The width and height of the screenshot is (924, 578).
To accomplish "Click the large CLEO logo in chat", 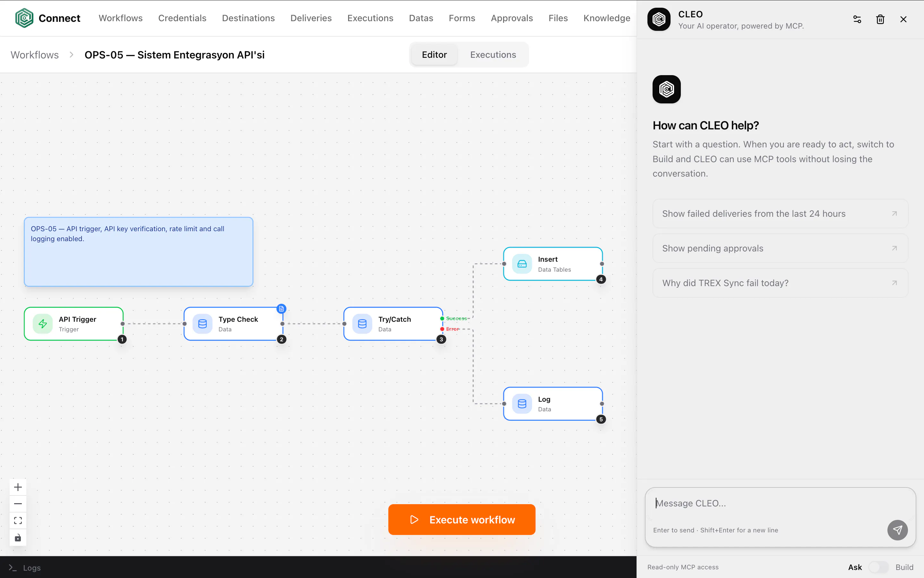I will click(x=667, y=89).
